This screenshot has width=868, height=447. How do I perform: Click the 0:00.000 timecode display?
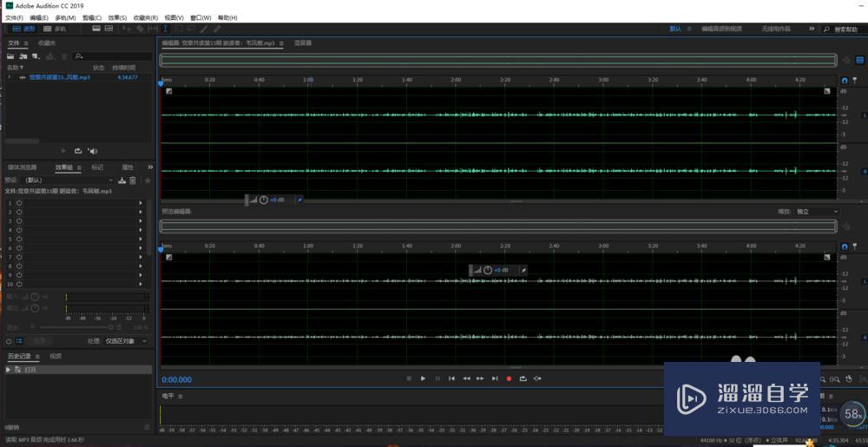176,380
